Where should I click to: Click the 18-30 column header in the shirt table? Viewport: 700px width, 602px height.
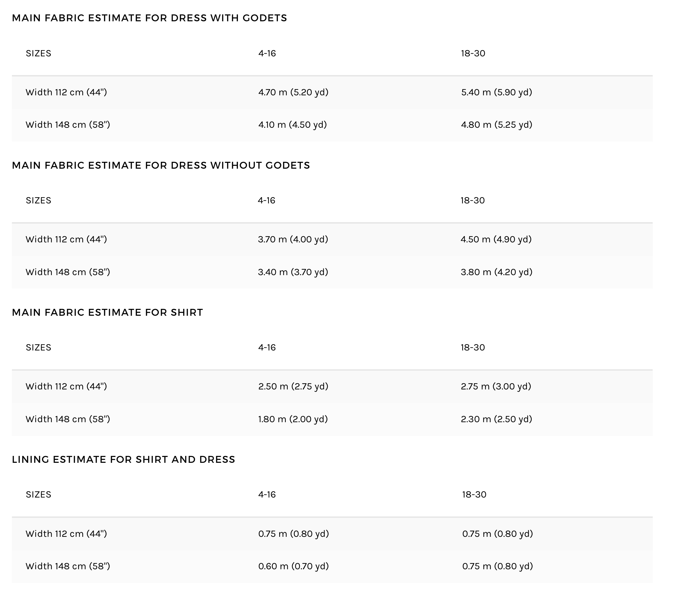pos(473,348)
